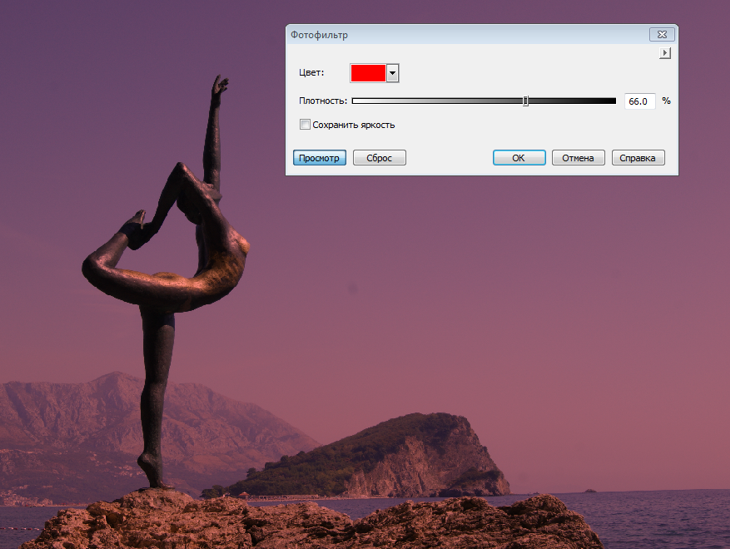730x549 pixels.
Task: Click the Плотность slider handle
Action: (x=526, y=101)
